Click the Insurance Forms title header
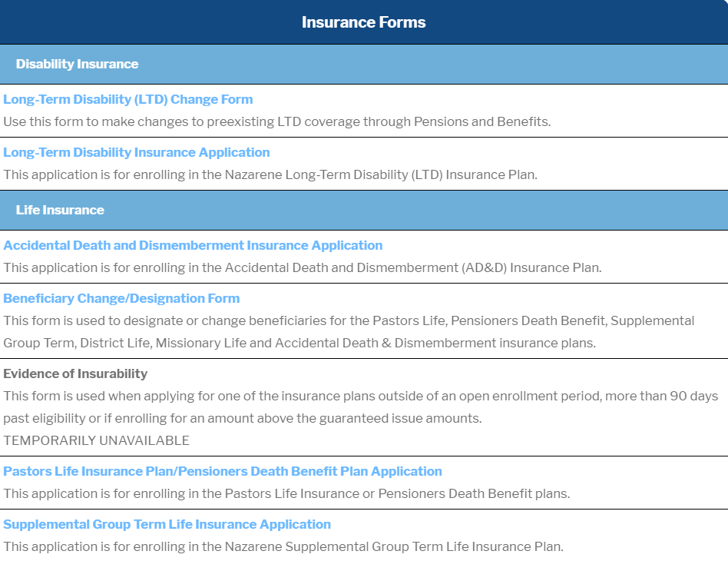Viewport: 728px width, 561px height. [x=363, y=22]
